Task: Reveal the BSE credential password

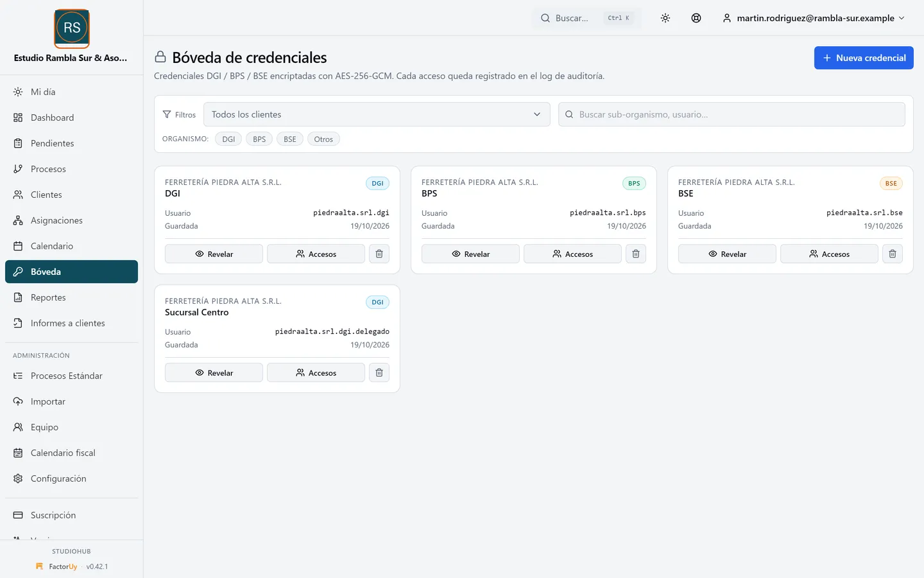Action: point(727,254)
